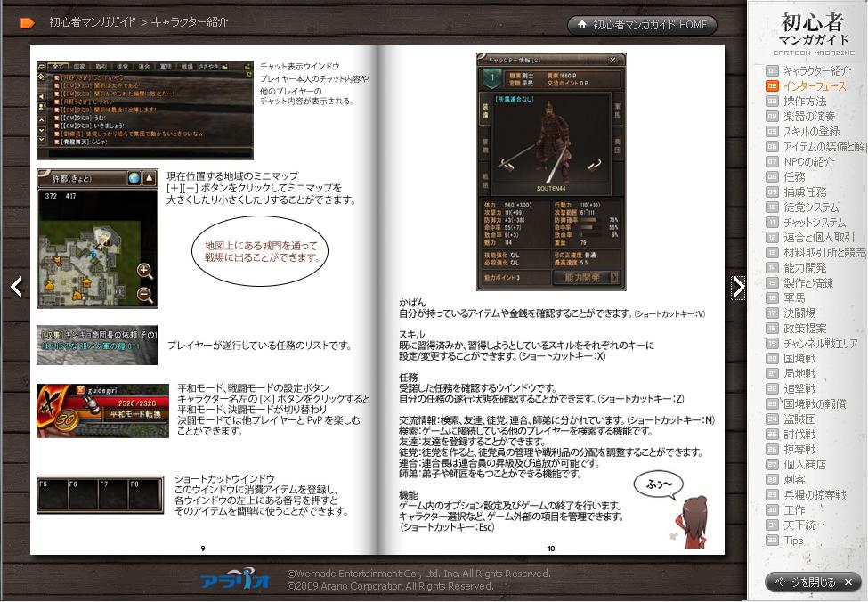Open 初心者マンガガイド HOME button
The height and width of the screenshot is (602, 868).
(x=642, y=25)
